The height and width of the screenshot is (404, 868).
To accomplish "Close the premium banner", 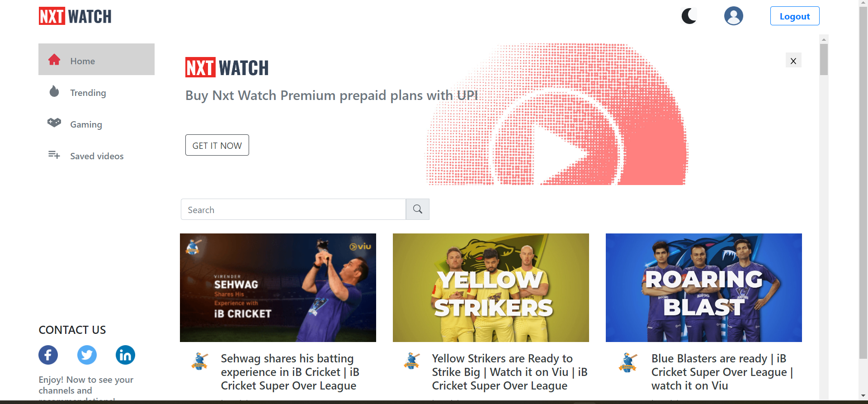I will click(x=793, y=61).
